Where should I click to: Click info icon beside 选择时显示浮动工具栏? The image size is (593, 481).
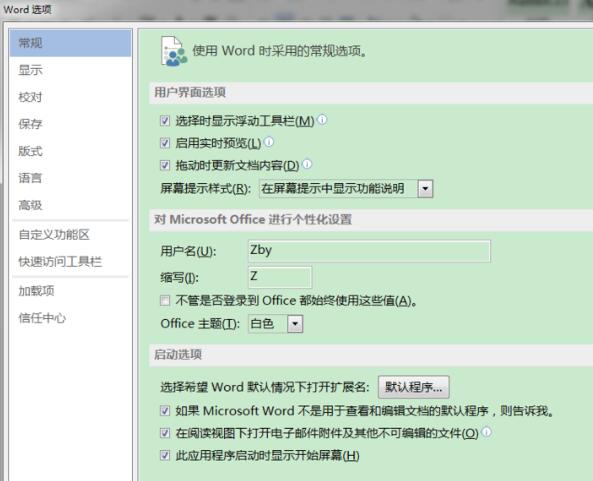click(322, 120)
